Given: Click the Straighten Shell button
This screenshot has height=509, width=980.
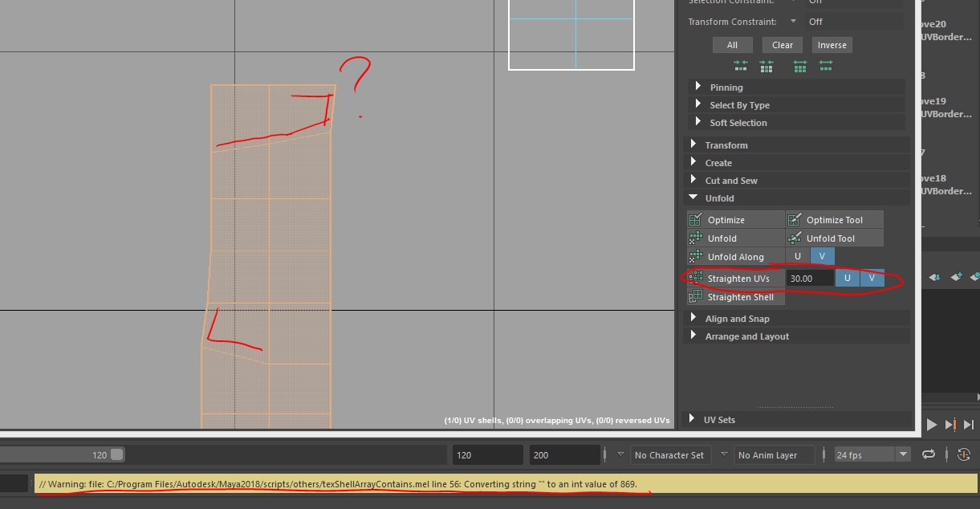Looking at the screenshot, I should click(735, 297).
